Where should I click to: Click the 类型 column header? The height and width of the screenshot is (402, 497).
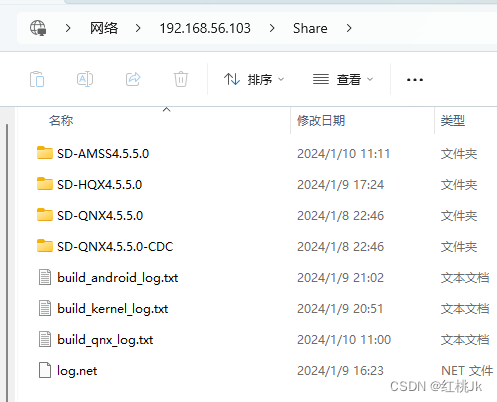pyautogui.click(x=453, y=120)
